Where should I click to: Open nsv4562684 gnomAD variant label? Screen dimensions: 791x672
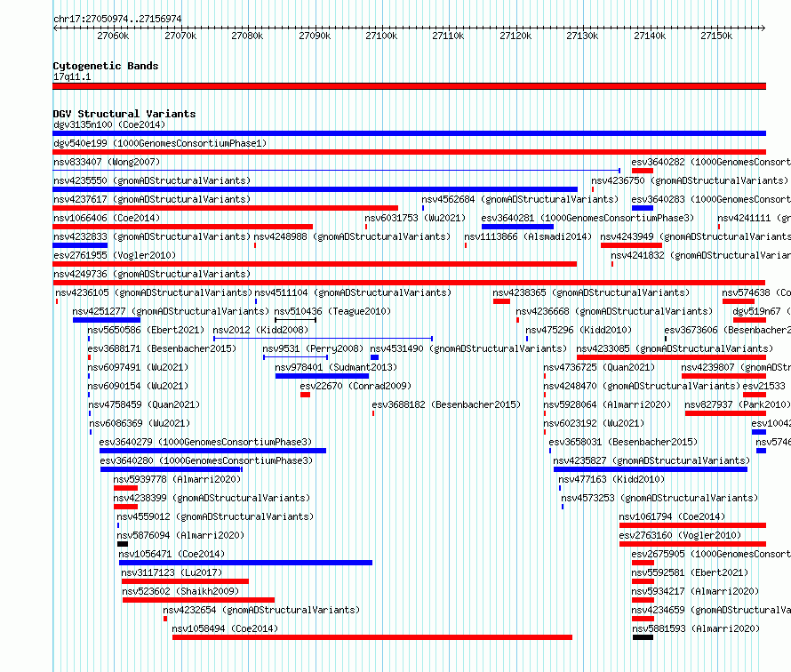click(x=520, y=199)
